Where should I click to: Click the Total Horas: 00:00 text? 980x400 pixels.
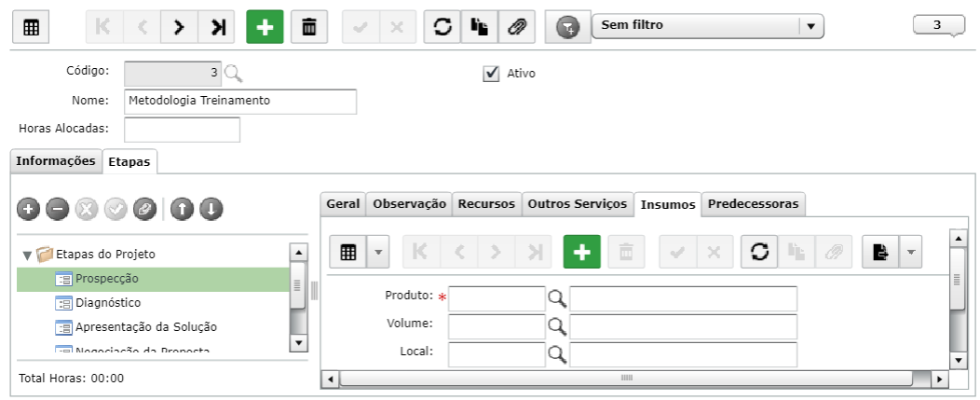click(x=71, y=379)
